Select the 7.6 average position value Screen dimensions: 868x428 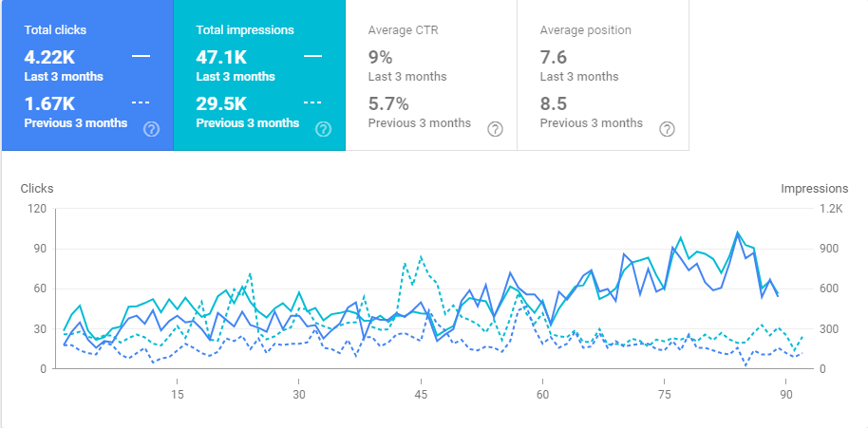click(x=554, y=56)
